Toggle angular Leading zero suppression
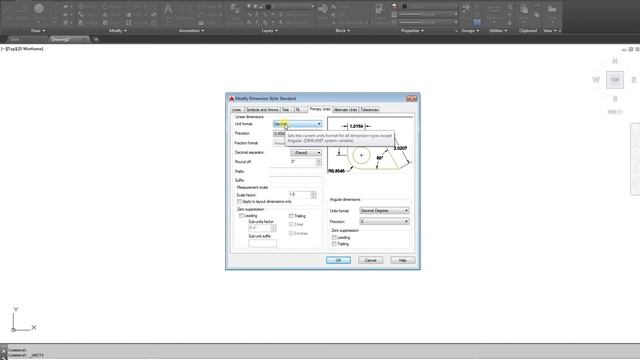Image resolution: width=640 pixels, height=360 pixels. [x=334, y=237]
